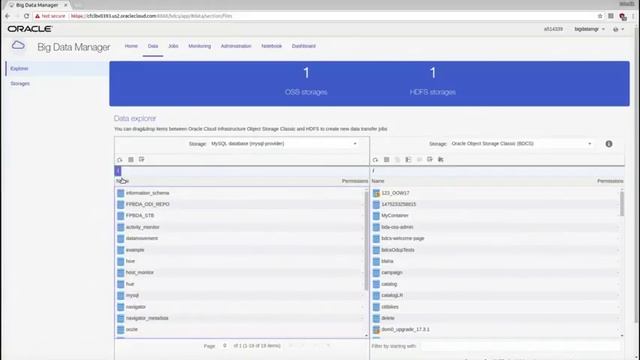The width and height of the screenshot is (640, 360).
Task: Select the example database row
Action: coord(239,250)
